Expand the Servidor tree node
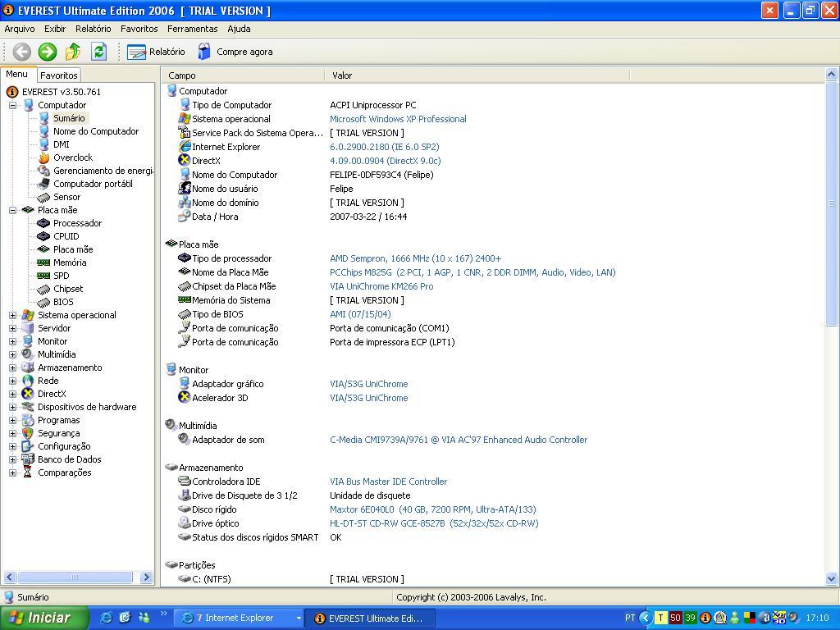 click(x=12, y=328)
